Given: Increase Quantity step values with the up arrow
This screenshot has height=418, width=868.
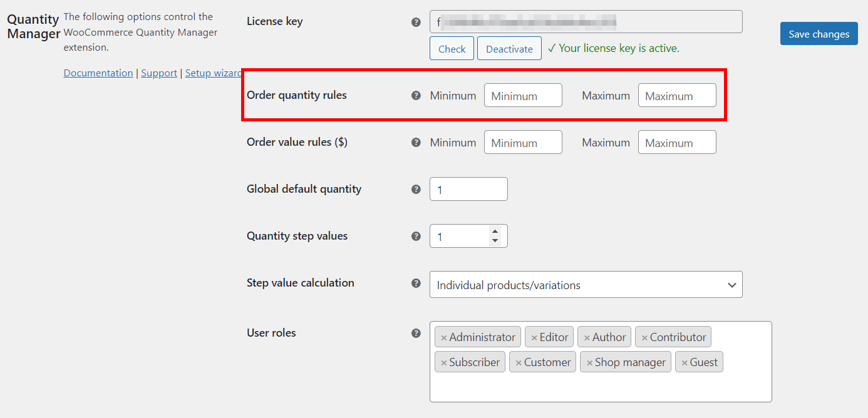Looking at the screenshot, I should tap(495, 232).
